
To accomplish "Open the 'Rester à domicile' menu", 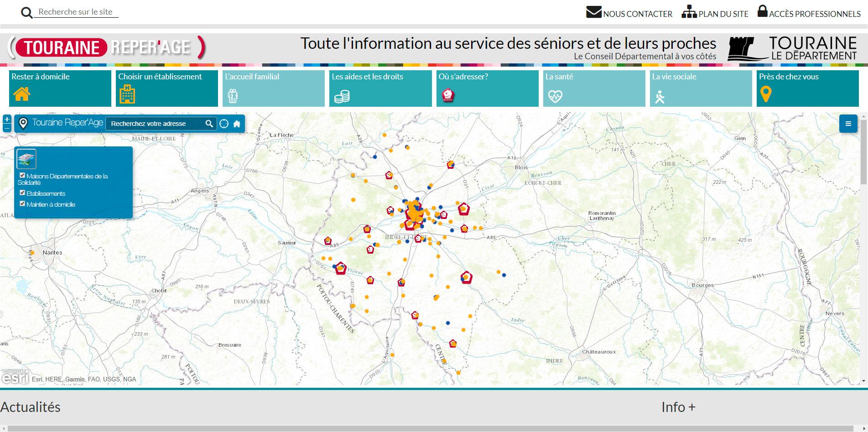I will click(x=60, y=88).
